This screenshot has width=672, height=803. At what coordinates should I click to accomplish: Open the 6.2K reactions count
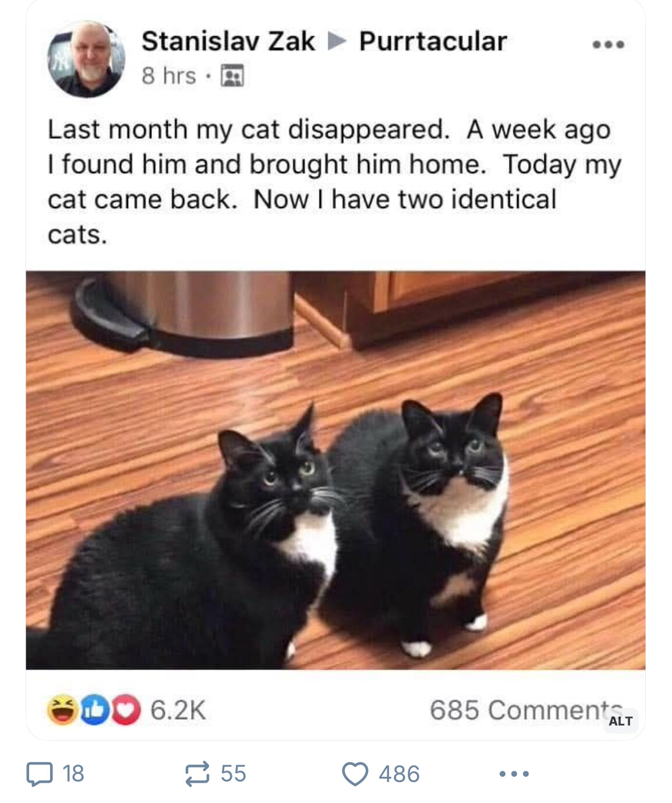coord(178,710)
